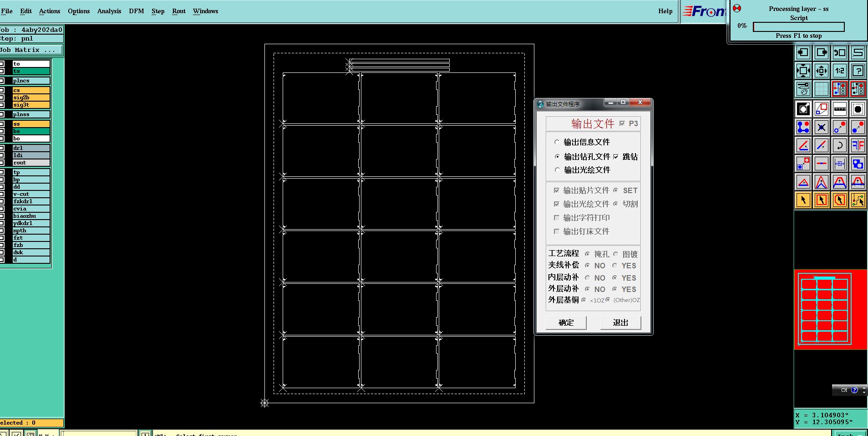This screenshot has height=436, width=868.
Task: Select the rout layer row
Action: (31, 163)
